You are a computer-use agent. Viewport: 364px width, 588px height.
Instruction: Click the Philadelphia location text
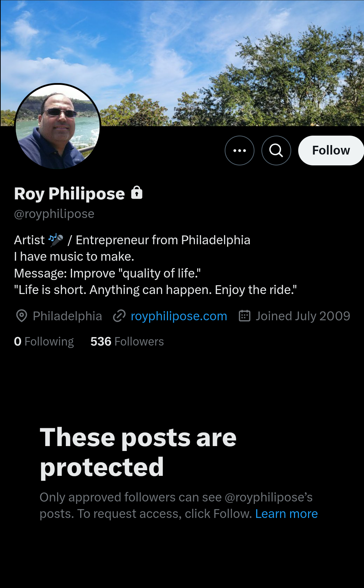[x=67, y=316]
